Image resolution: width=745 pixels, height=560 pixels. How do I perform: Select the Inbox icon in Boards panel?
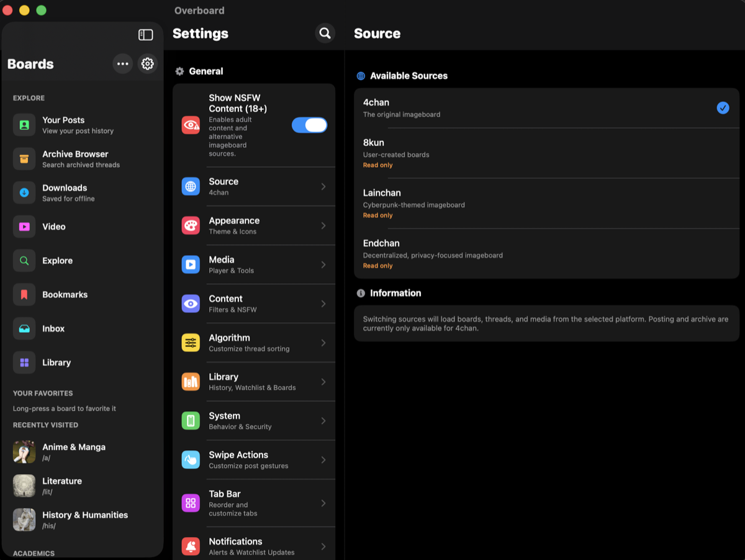click(x=24, y=328)
